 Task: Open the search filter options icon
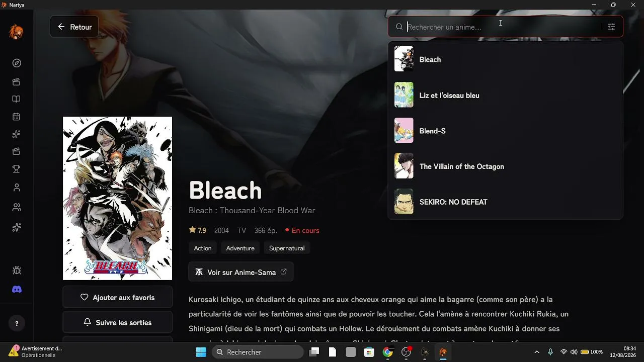pos(611,27)
